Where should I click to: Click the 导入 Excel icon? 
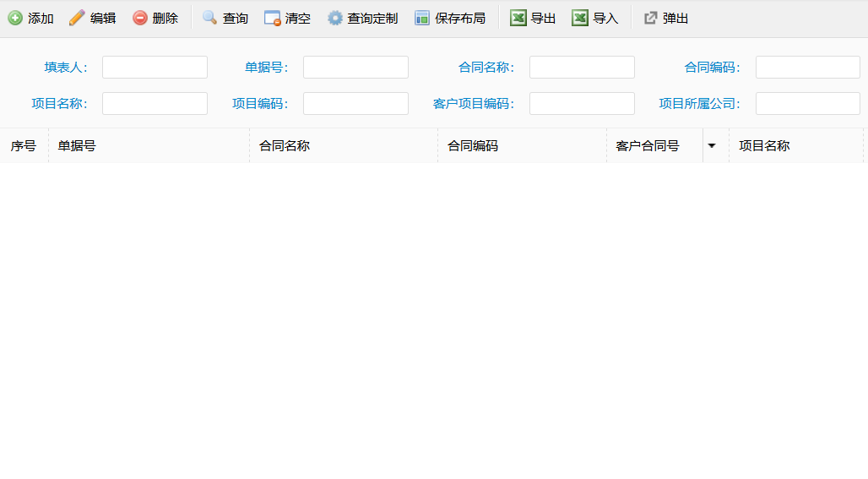tap(580, 19)
